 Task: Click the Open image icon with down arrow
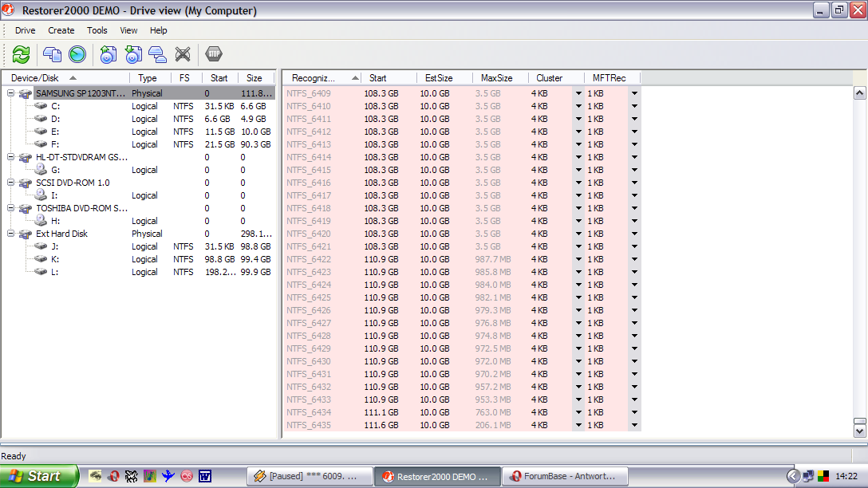133,54
